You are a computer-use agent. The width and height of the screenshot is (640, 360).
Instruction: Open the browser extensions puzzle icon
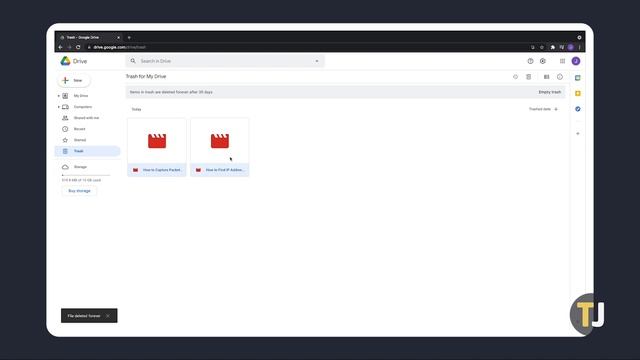click(x=553, y=47)
